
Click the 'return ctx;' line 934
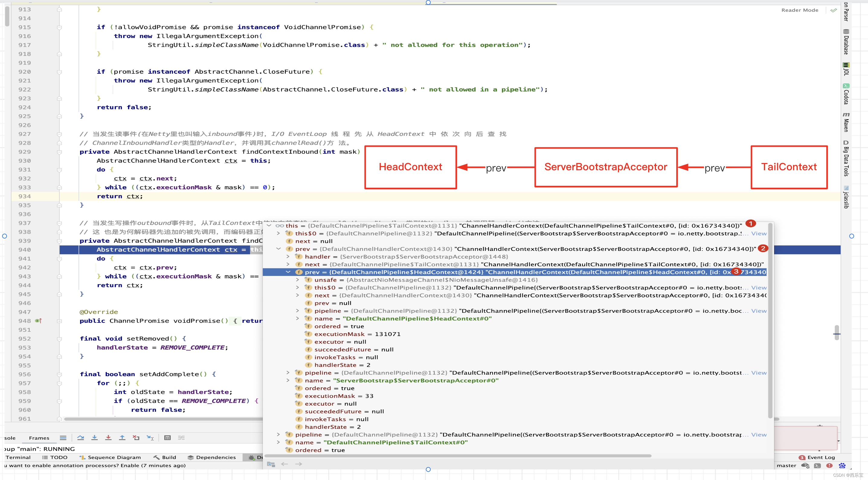(120, 197)
